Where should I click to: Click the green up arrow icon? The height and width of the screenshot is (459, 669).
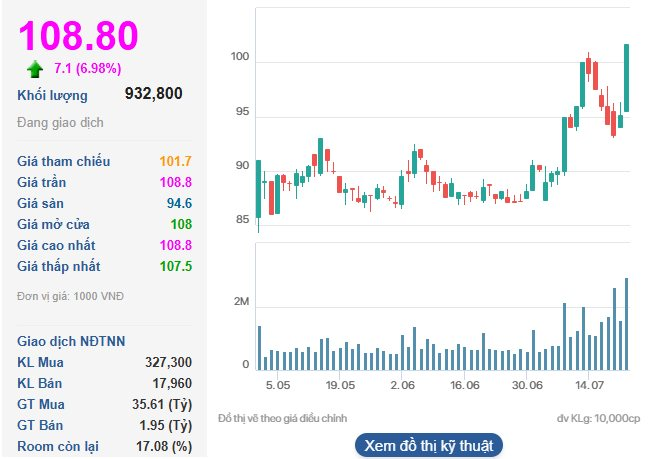(x=35, y=69)
